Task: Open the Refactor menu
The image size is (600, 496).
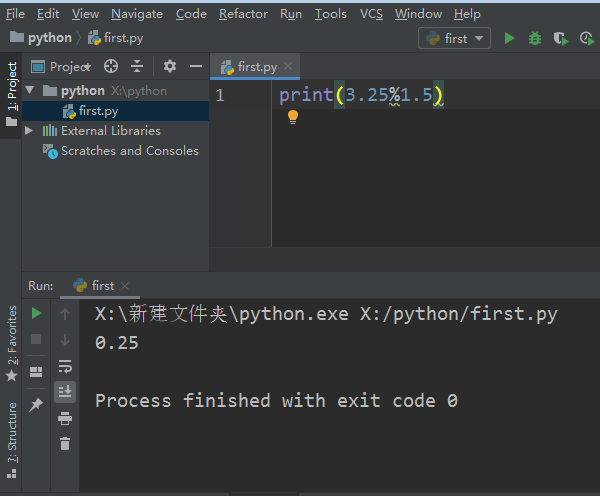Action: pyautogui.click(x=243, y=14)
